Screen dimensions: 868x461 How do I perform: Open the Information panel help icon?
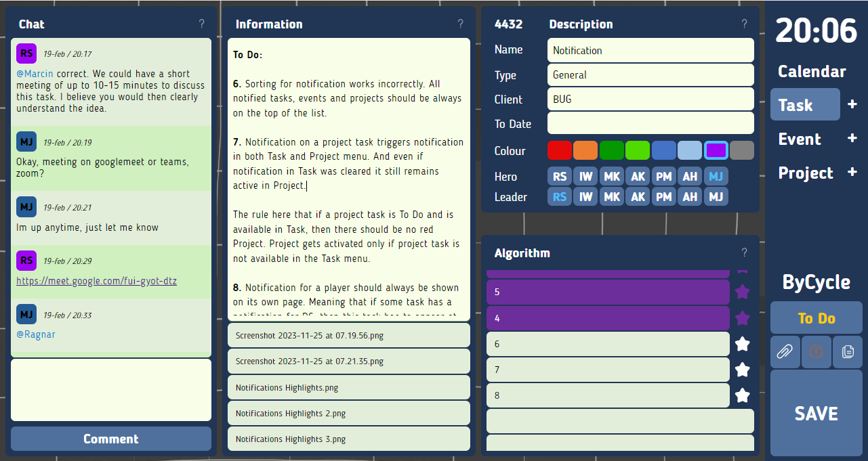click(x=460, y=24)
